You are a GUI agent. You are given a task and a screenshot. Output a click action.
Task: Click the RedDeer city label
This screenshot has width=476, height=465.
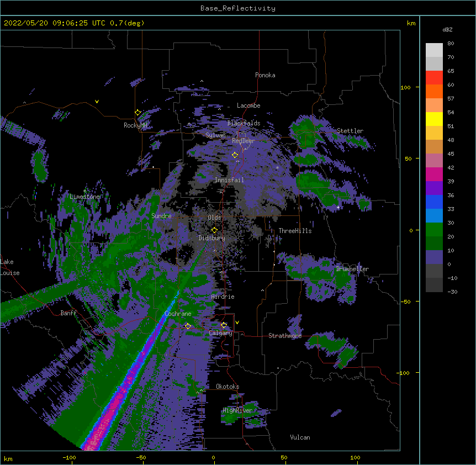(244, 141)
